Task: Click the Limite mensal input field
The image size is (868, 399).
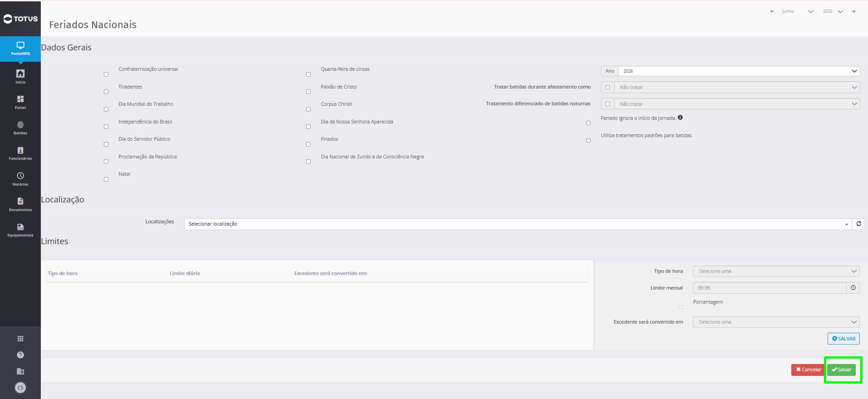Action: 770,288
